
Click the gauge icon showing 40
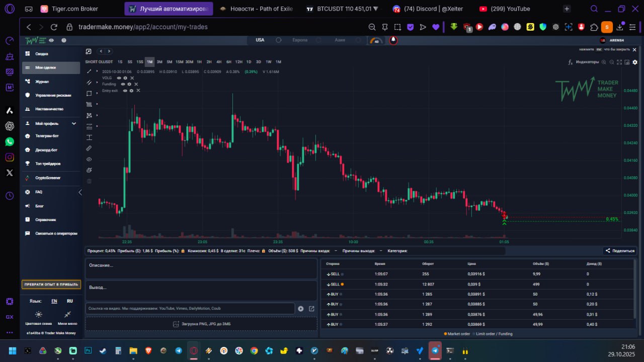[376, 40]
